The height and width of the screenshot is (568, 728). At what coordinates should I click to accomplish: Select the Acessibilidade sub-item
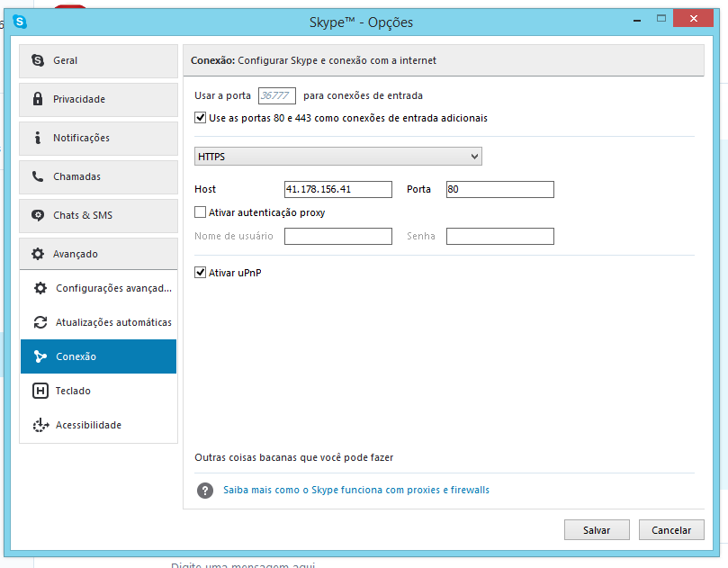(x=98, y=425)
